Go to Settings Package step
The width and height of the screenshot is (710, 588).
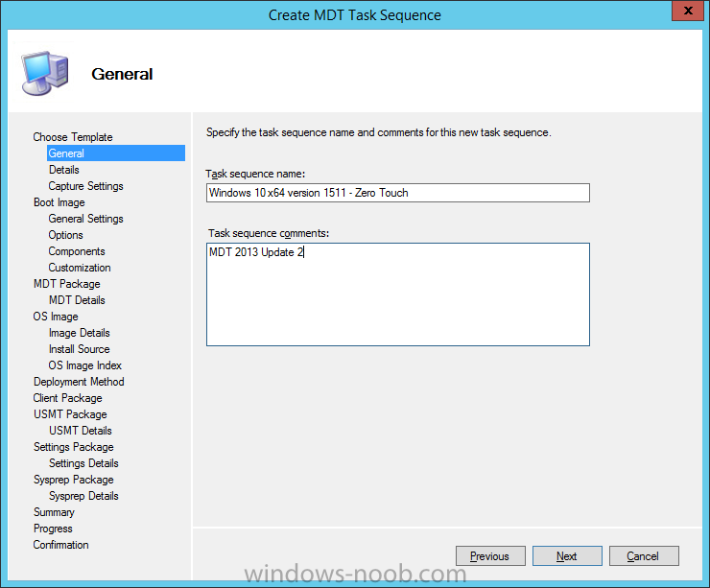coord(73,447)
